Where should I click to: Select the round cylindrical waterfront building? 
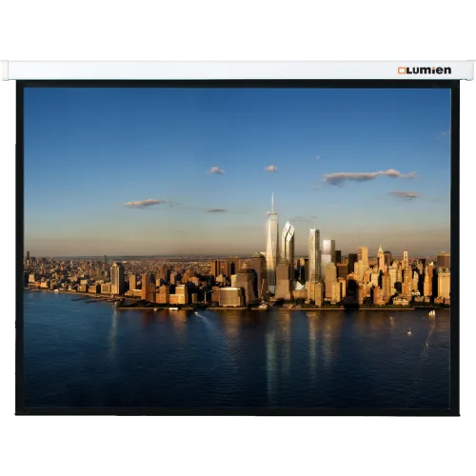click(229, 297)
